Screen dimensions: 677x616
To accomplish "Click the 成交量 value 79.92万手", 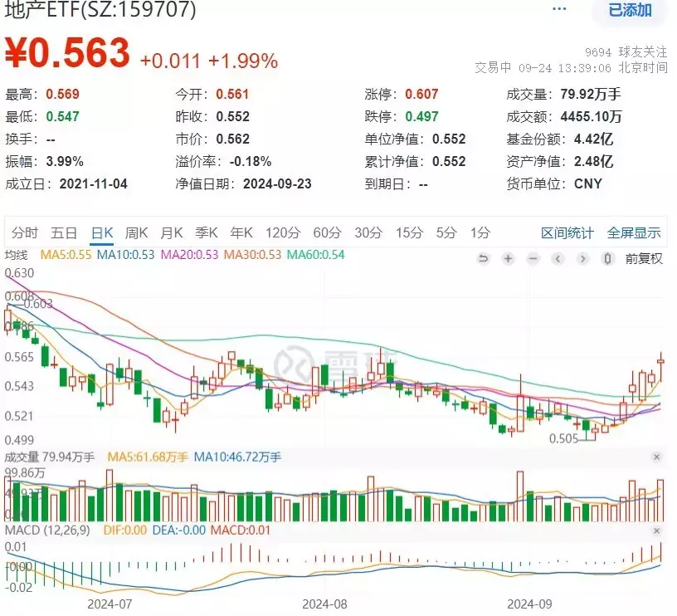I will pos(591,94).
